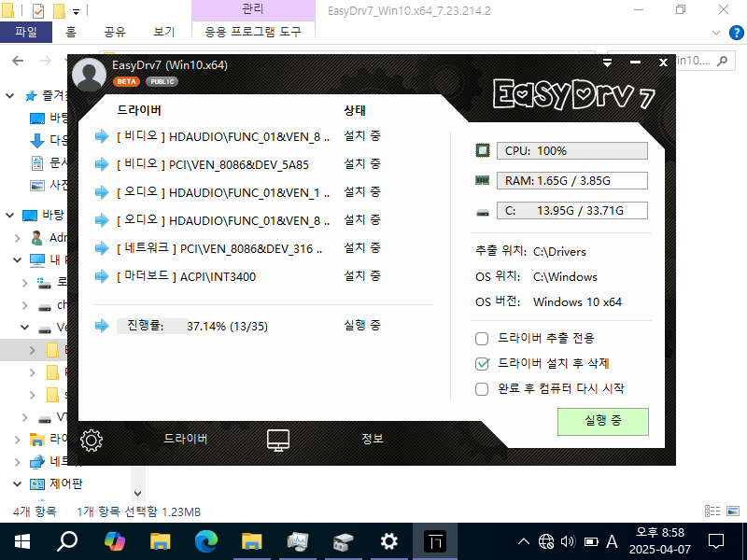Screen dimensions: 747x560
Task: Enable 완료 후 컴퓨터 다시 시작 checkbox
Action: [x=482, y=389]
